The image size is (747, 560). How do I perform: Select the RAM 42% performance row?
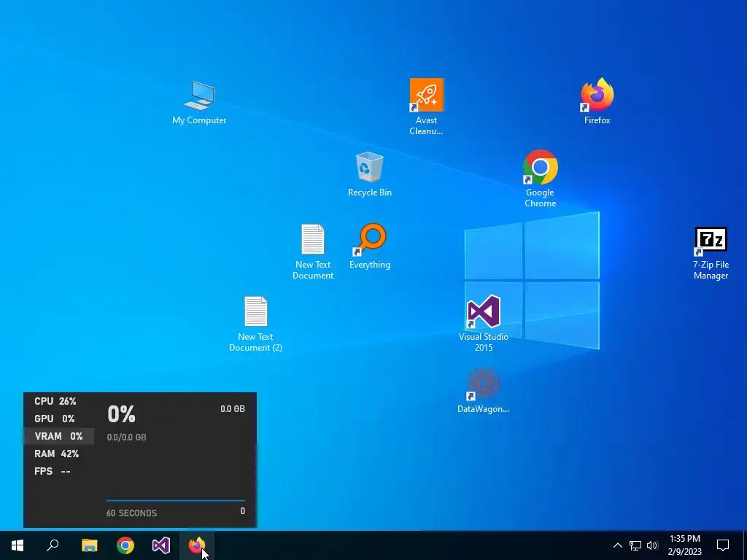(58, 454)
